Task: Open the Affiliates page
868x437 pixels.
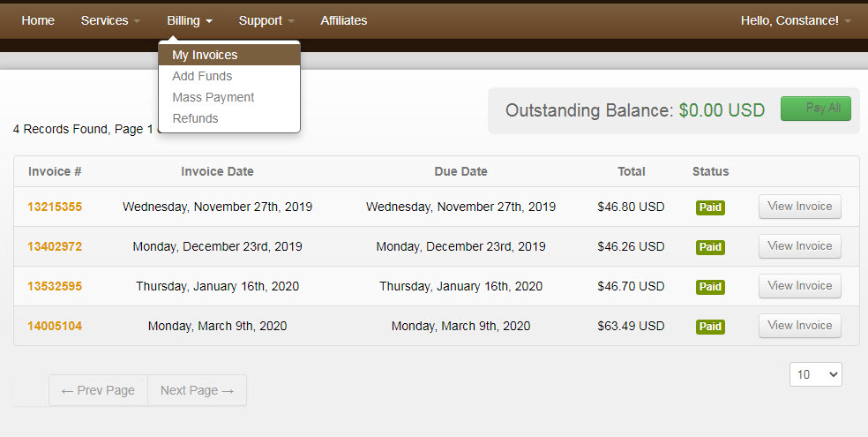Action: point(344,20)
